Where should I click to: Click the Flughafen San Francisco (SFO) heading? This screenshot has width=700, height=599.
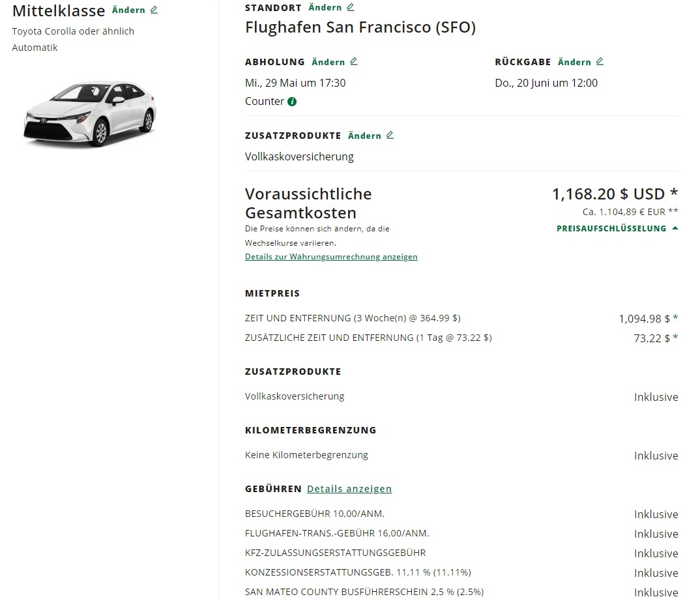click(x=360, y=27)
